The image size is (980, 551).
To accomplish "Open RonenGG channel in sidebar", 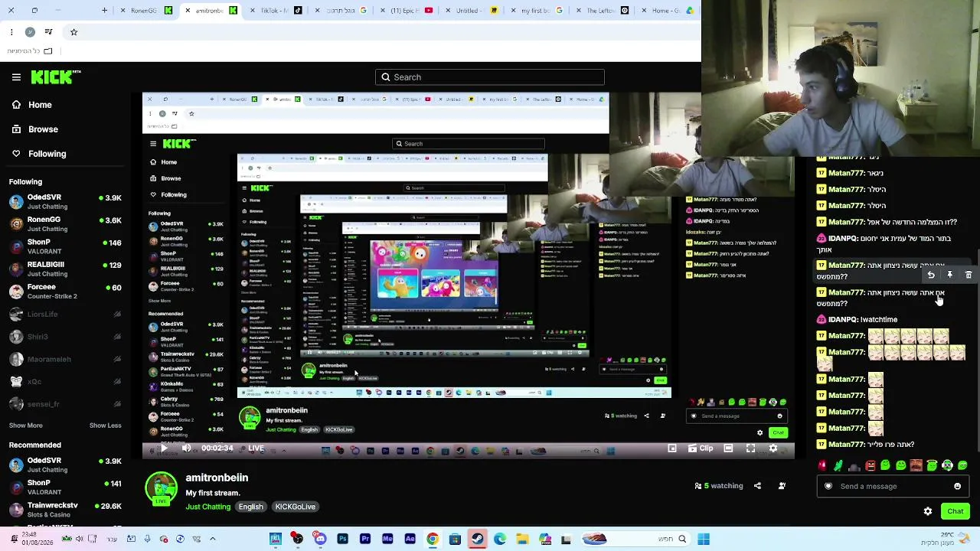I will [65, 223].
